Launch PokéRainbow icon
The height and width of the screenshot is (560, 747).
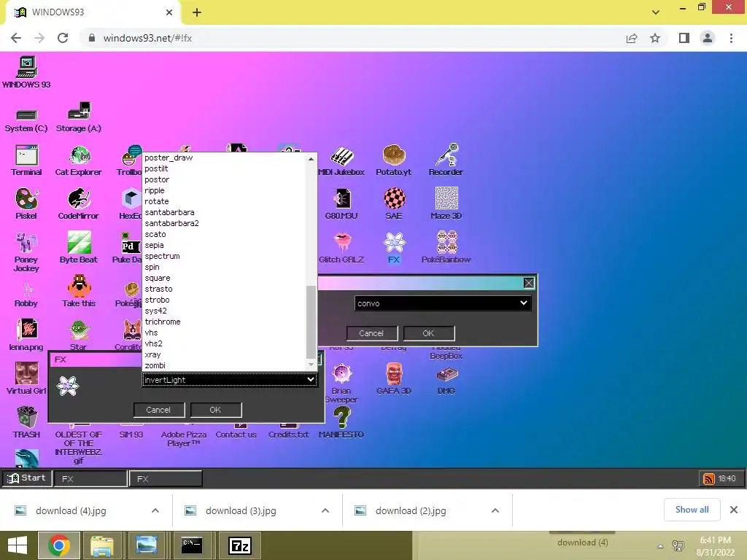(446, 242)
